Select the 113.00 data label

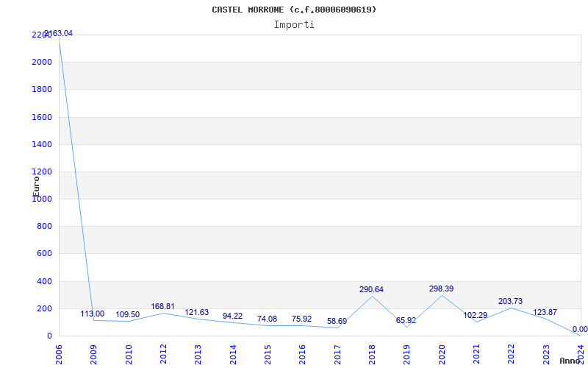click(x=93, y=314)
